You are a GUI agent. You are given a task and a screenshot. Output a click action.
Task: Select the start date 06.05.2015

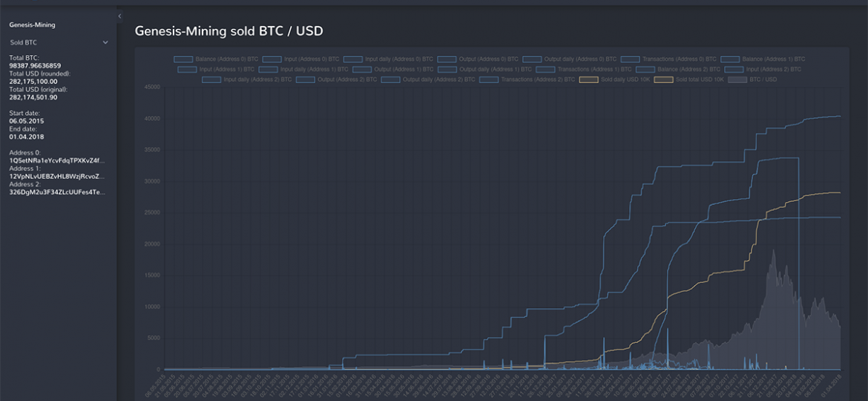click(x=27, y=121)
